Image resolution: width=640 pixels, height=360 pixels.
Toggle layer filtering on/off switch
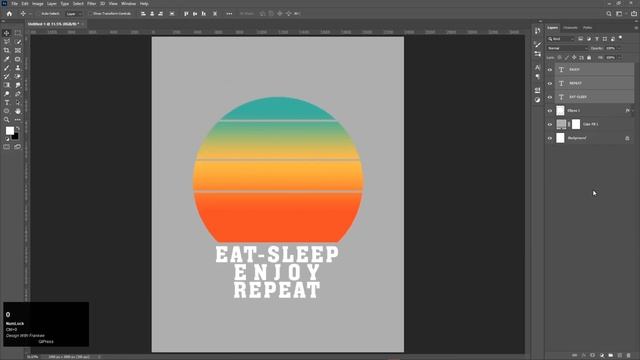[620, 38]
